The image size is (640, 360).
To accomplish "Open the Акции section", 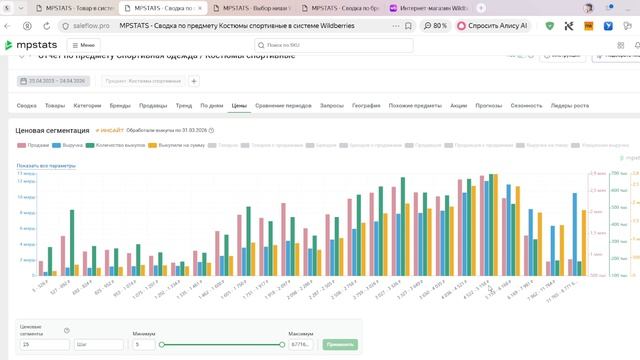I will coord(458,105).
